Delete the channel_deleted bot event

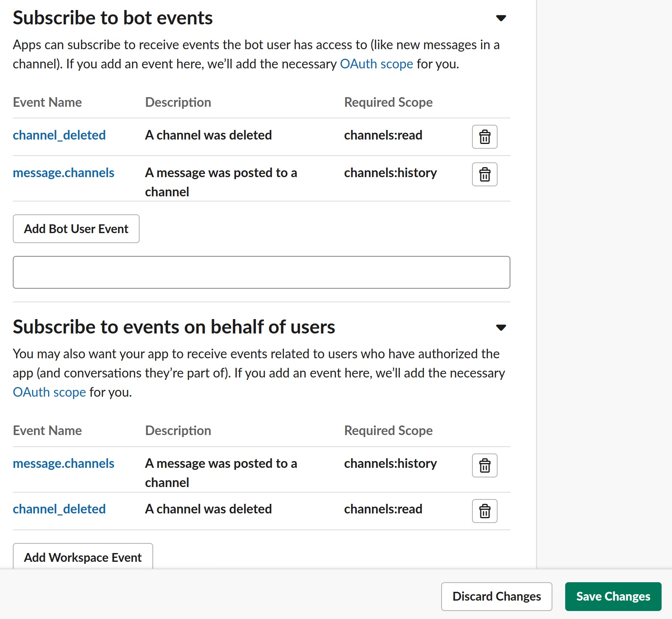click(484, 137)
